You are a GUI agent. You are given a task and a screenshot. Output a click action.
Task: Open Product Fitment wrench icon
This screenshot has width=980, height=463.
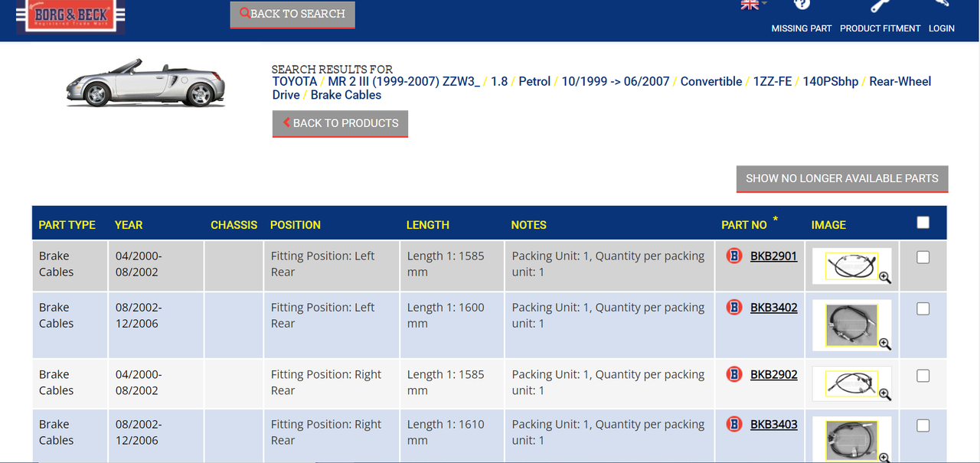click(880, 5)
